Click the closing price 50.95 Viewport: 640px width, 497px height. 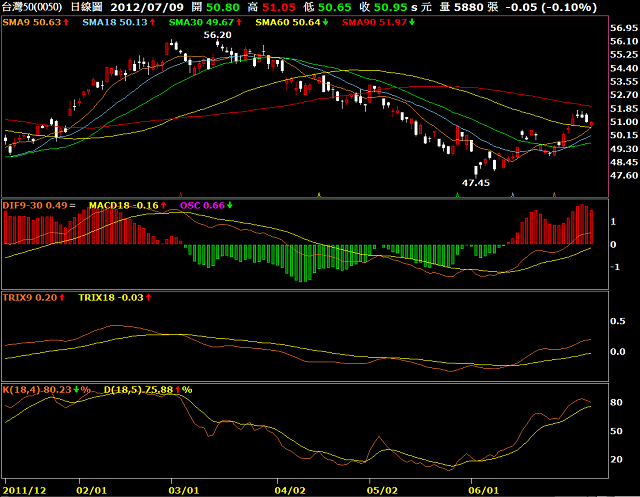[391, 7]
